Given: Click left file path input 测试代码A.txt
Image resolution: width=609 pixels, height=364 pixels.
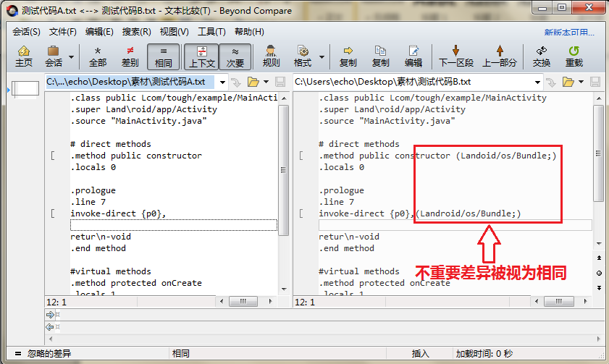Looking at the screenshot, I should (x=130, y=82).
